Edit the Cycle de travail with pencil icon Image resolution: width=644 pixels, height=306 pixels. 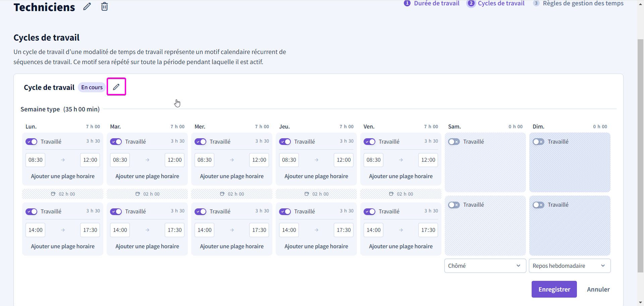coord(116,87)
